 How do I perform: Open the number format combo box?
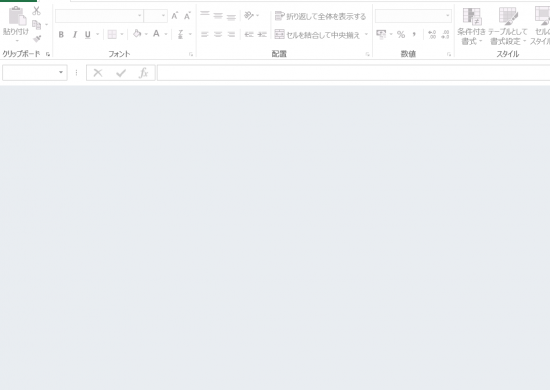point(413,16)
